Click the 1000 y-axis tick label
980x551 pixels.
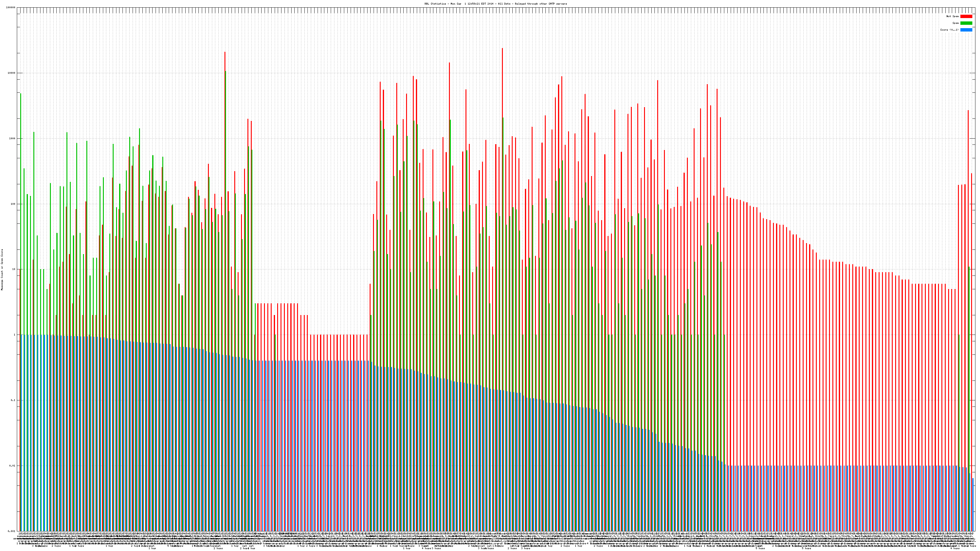13,138
